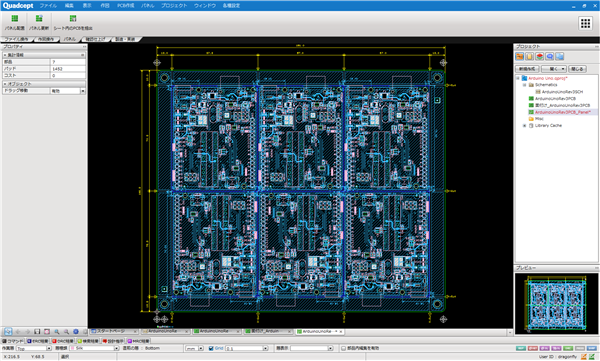Click the ArduinoUnoRev3SCH schematic file icon
This screenshot has height=361, width=600.
click(538, 92)
